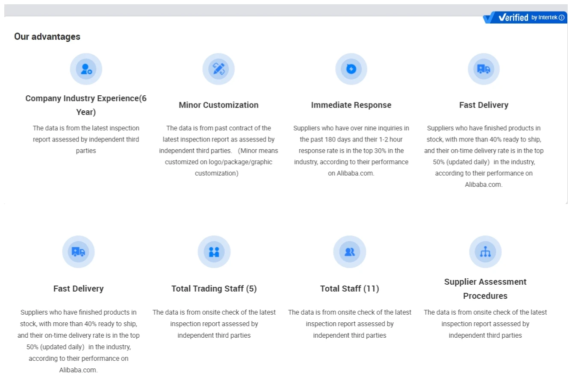
Task: Click the Immediate Response description paragraph
Action: 351,150
